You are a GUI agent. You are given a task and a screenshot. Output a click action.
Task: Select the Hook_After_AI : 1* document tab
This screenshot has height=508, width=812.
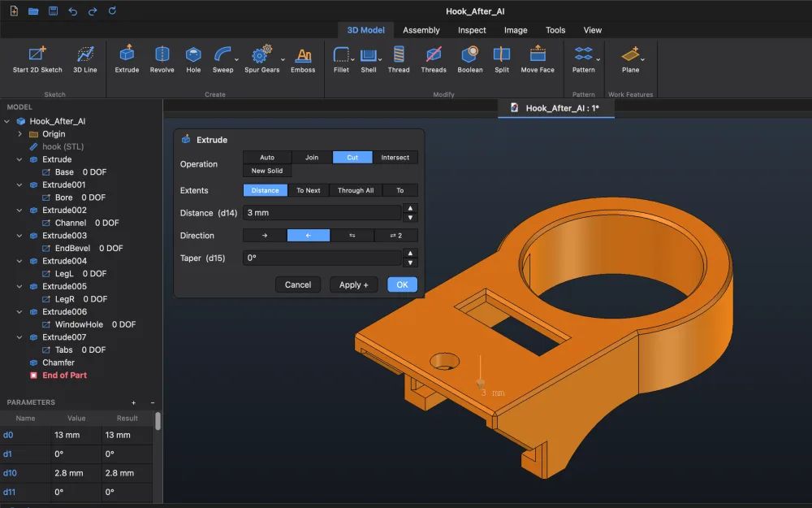556,108
